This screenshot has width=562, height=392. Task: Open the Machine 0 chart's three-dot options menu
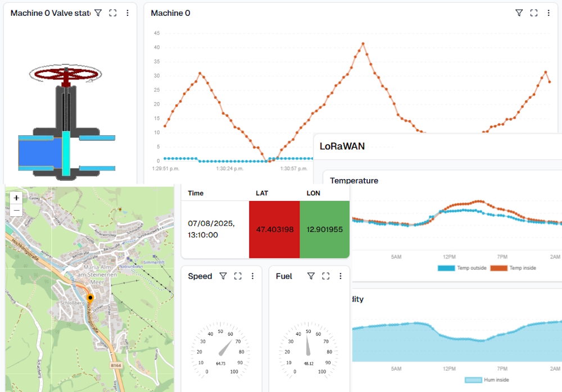point(549,12)
